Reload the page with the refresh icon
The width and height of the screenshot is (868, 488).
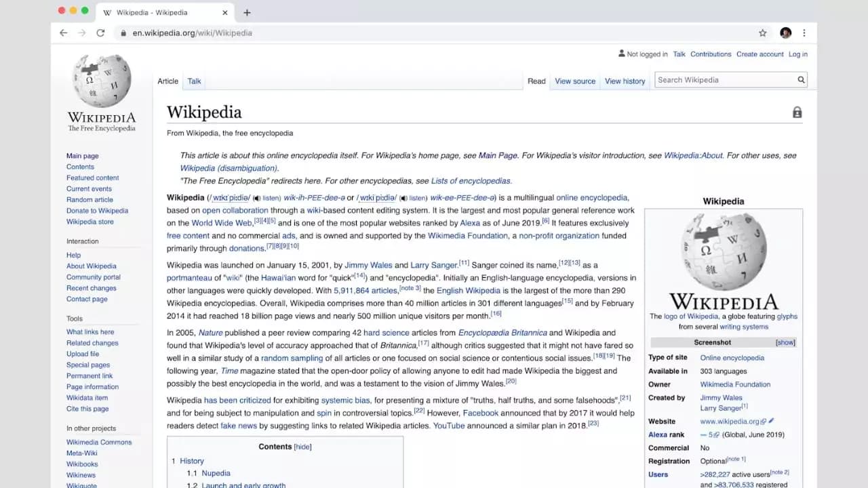(100, 33)
